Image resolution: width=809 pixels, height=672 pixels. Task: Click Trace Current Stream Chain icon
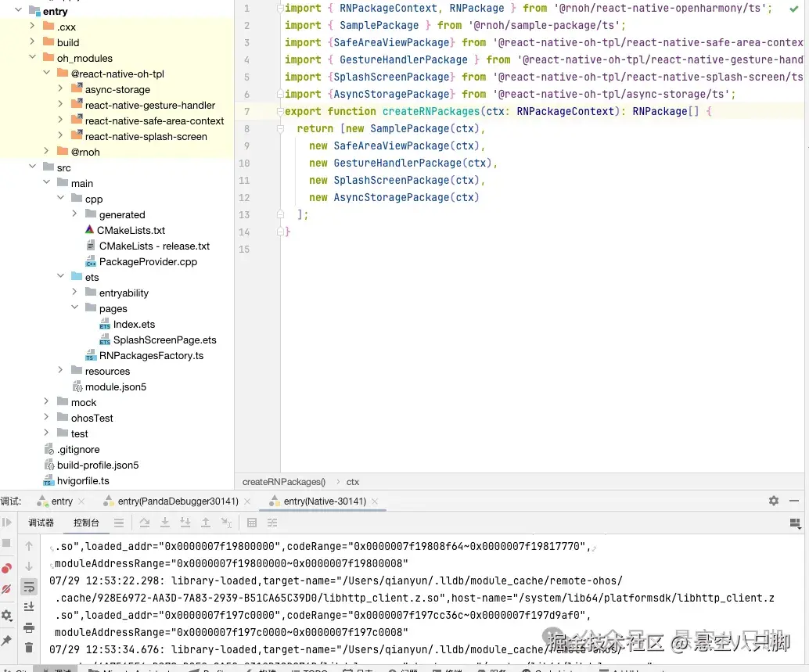pyautogui.click(x=272, y=523)
